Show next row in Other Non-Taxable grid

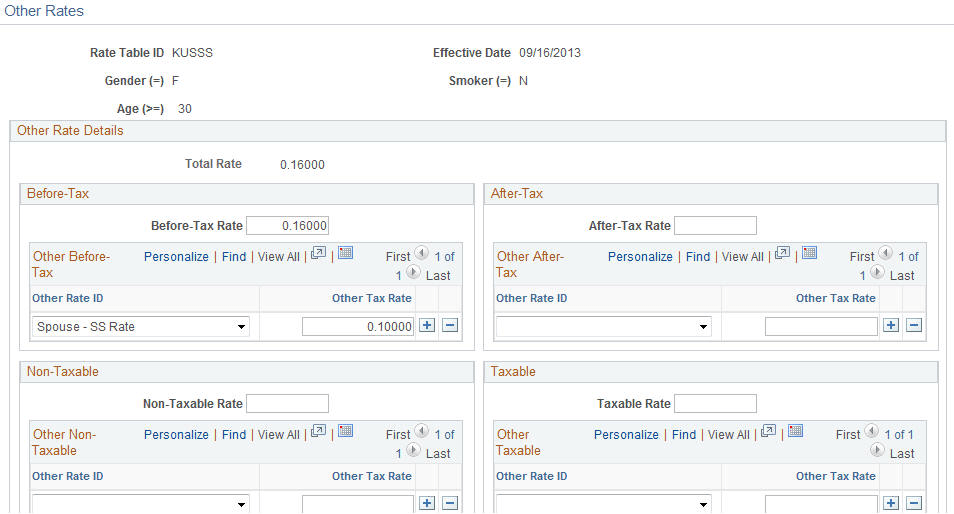coord(413,450)
